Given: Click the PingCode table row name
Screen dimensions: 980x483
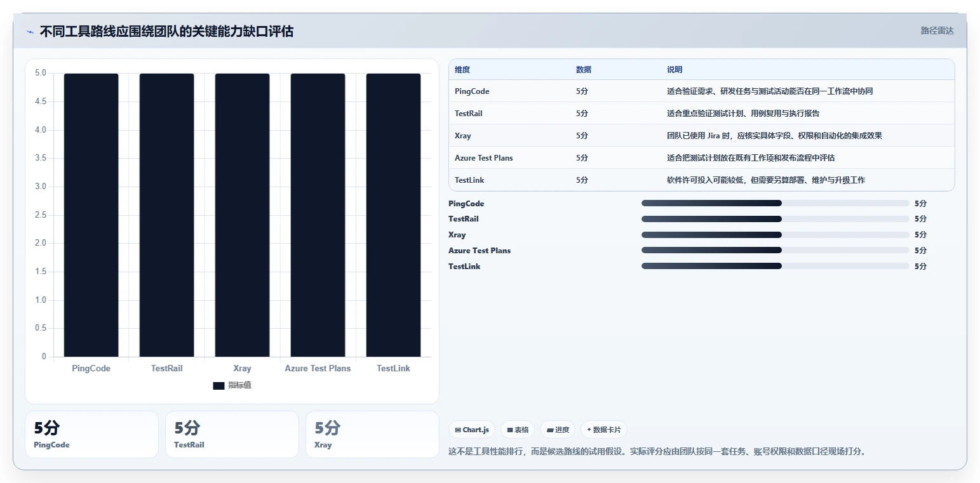Looking at the screenshot, I should [472, 91].
